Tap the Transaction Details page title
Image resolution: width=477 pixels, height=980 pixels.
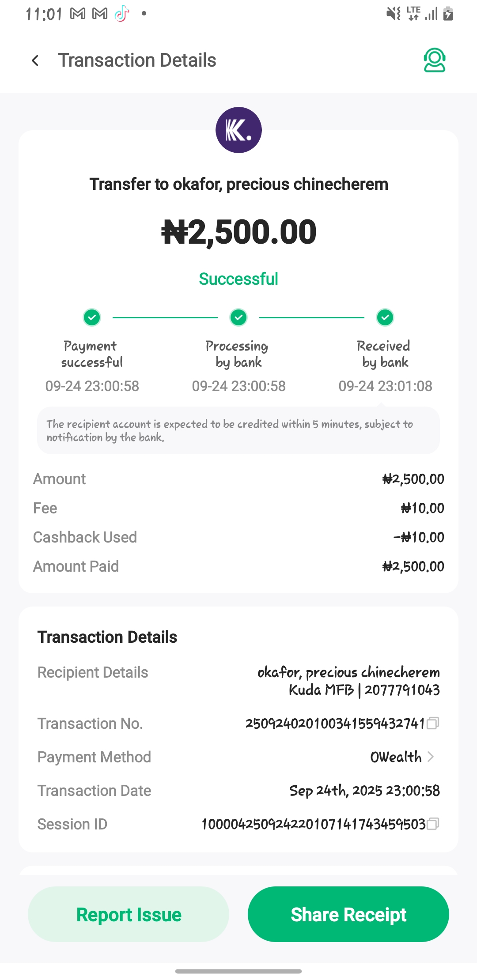tap(137, 60)
